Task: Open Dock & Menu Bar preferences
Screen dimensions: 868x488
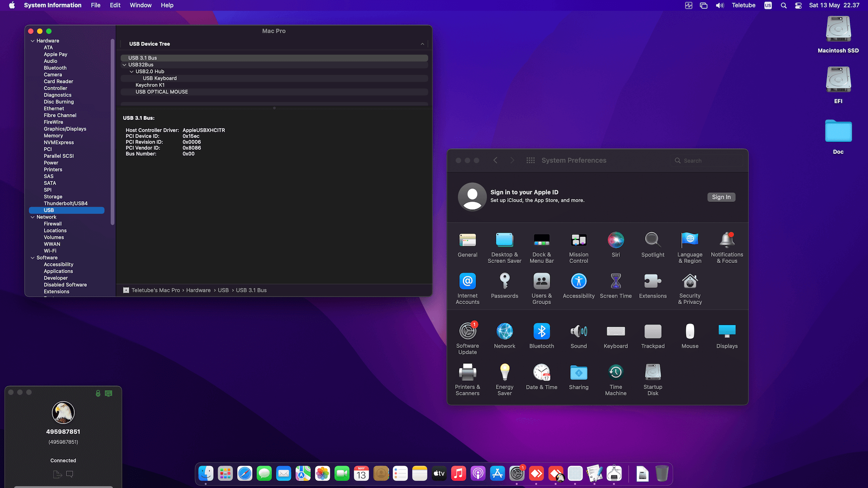Action: tap(542, 248)
